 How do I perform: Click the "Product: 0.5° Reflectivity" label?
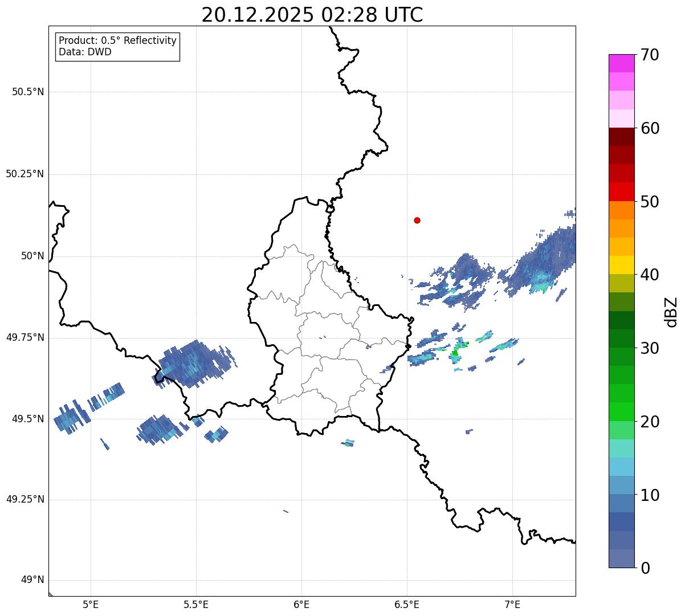(x=117, y=41)
